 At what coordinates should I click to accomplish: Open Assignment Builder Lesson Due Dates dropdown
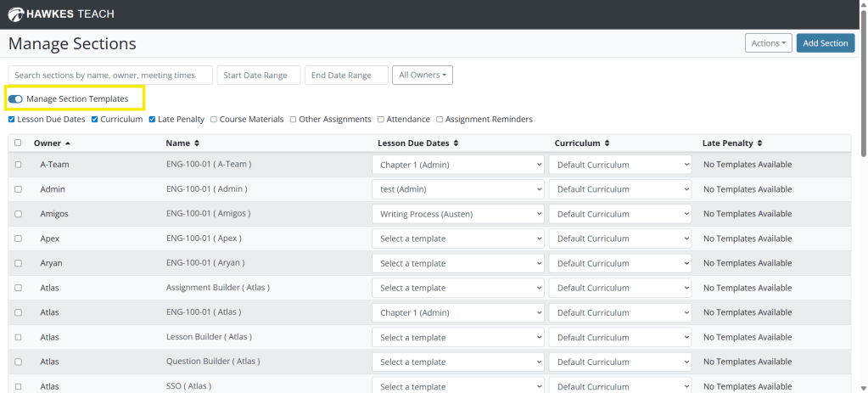click(458, 288)
